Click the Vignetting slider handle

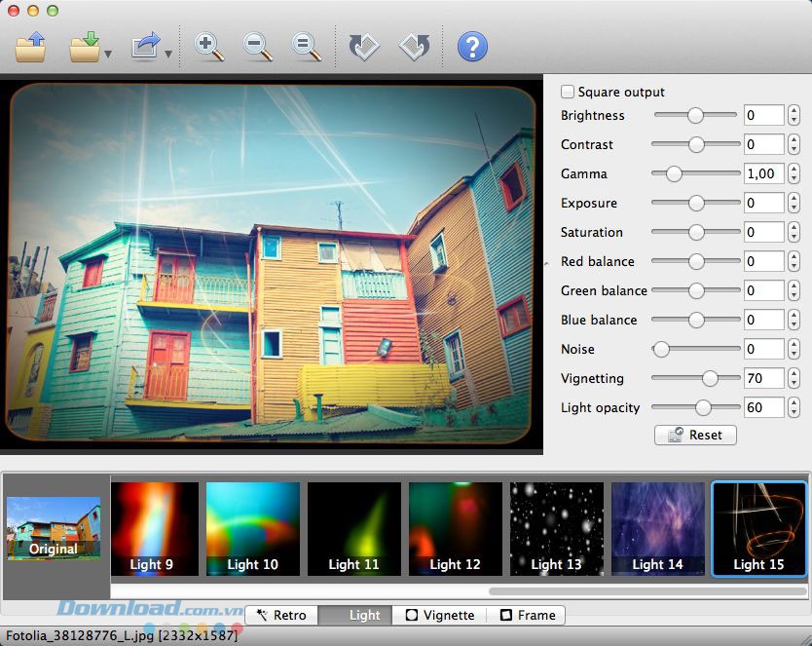tap(710, 378)
